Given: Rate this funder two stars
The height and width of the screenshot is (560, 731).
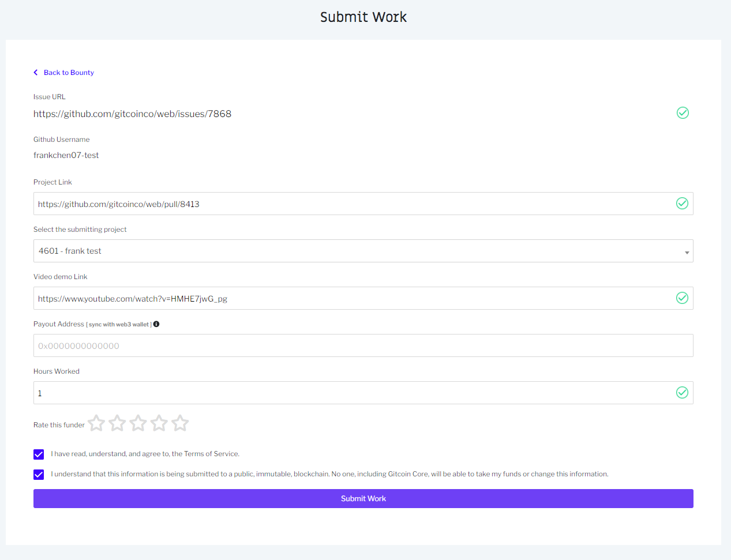Looking at the screenshot, I should click(x=117, y=423).
